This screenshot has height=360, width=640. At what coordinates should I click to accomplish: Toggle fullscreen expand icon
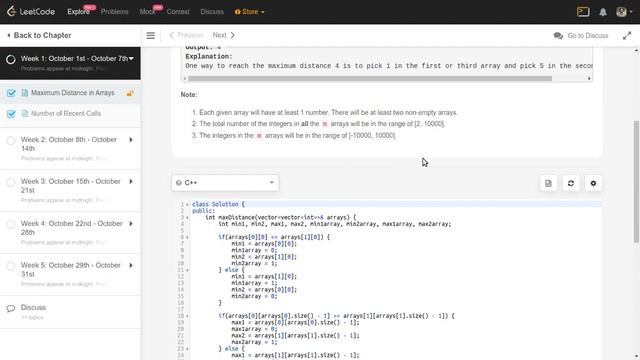[x=627, y=36]
